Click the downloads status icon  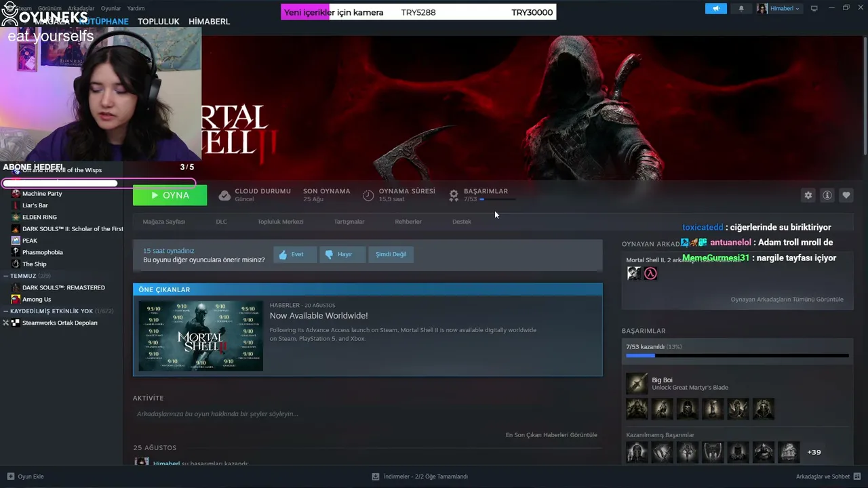tap(376, 476)
